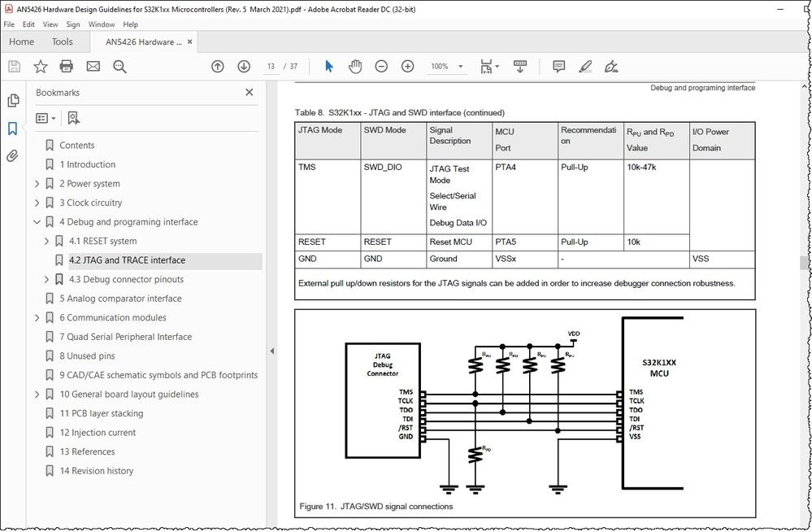This screenshot has width=812, height=532.
Task: Open Find text magnifier icon
Action: pos(119,67)
